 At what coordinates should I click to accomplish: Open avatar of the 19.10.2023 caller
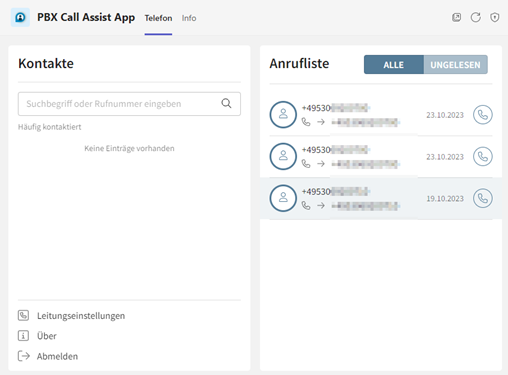click(283, 198)
